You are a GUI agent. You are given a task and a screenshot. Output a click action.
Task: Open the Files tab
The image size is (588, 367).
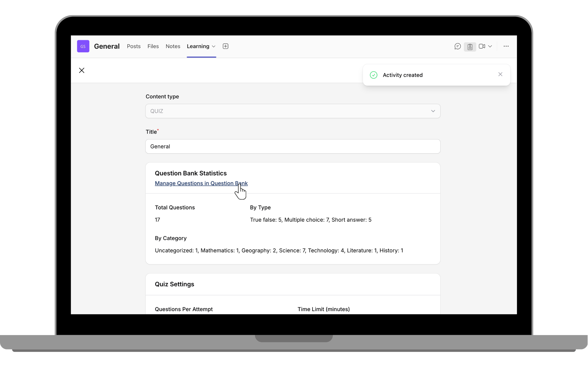click(x=153, y=46)
